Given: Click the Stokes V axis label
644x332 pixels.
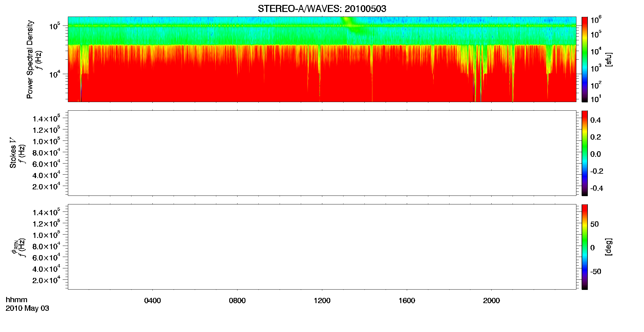Looking at the screenshot, I should [13, 152].
